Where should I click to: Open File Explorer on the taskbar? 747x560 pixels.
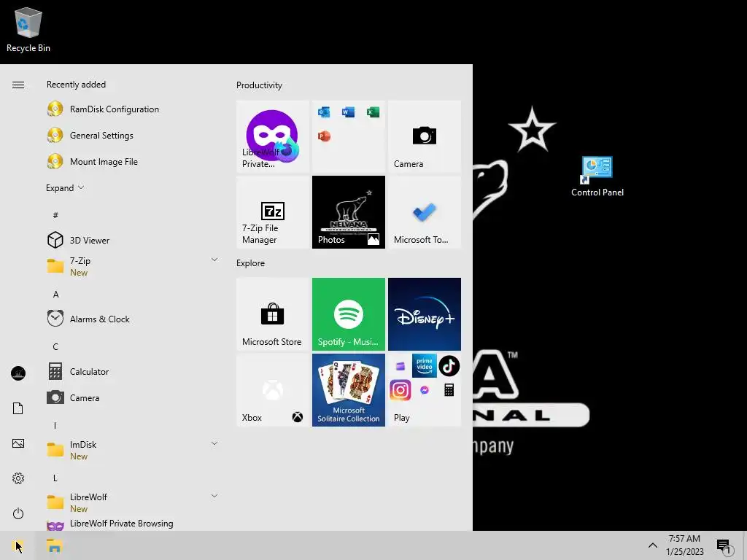(x=55, y=545)
